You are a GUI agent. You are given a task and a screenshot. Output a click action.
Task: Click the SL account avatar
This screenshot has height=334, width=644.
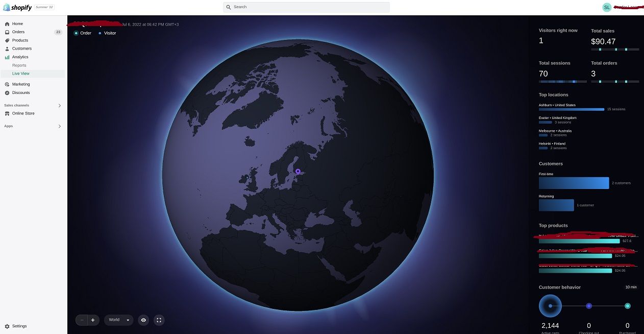(x=607, y=7)
